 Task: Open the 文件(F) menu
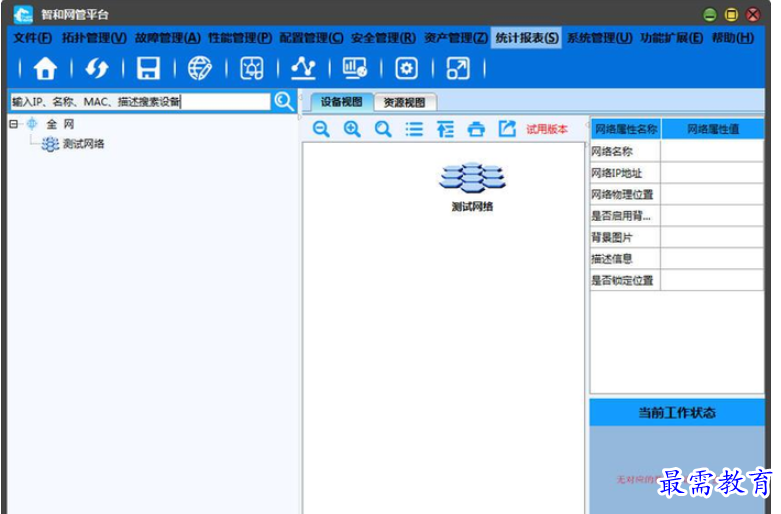(x=32, y=38)
